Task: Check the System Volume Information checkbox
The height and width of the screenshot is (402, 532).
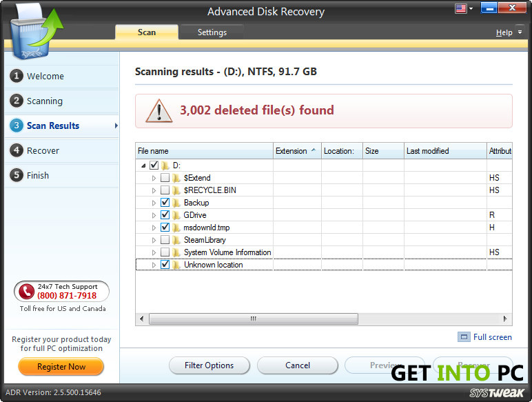Action: pos(165,252)
